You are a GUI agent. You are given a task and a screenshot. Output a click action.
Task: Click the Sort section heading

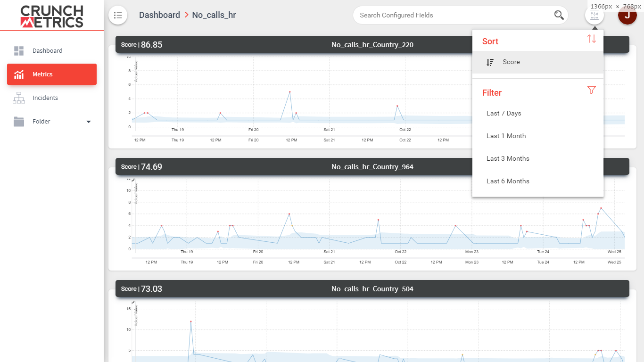tap(490, 41)
